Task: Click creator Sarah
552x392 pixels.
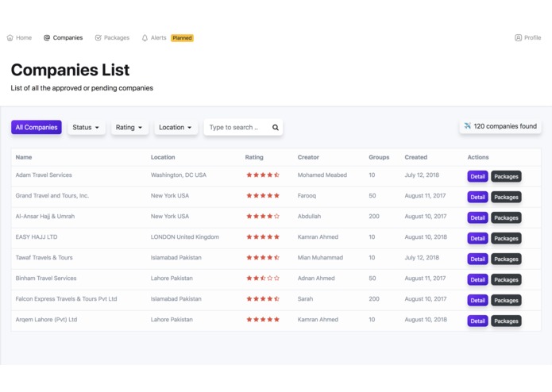Action: pos(305,299)
